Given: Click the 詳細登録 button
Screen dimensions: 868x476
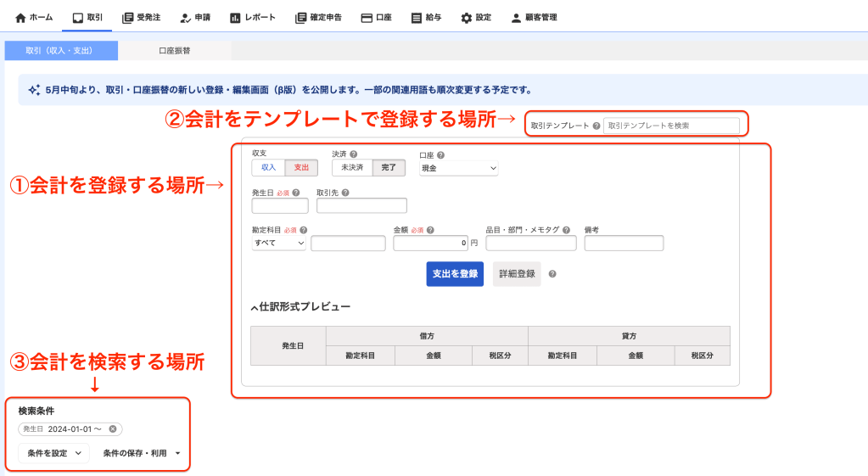Looking at the screenshot, I should point(517,274).
